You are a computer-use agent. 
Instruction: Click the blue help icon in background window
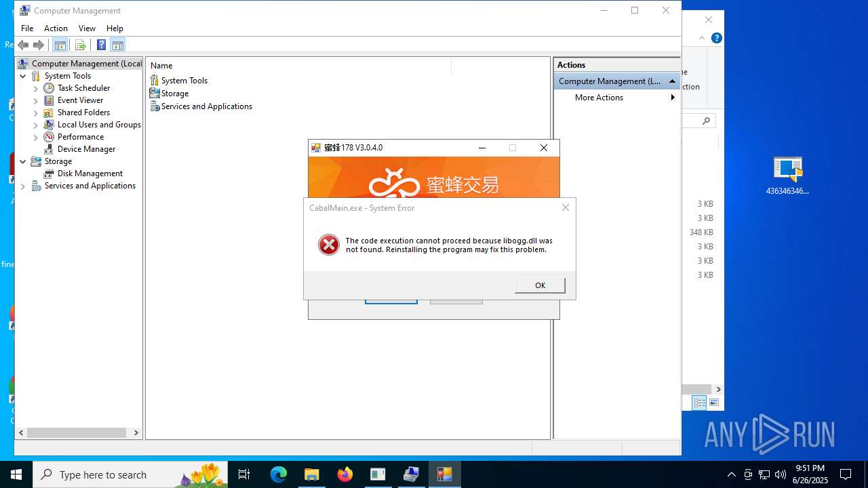click(x=716, y=38)
